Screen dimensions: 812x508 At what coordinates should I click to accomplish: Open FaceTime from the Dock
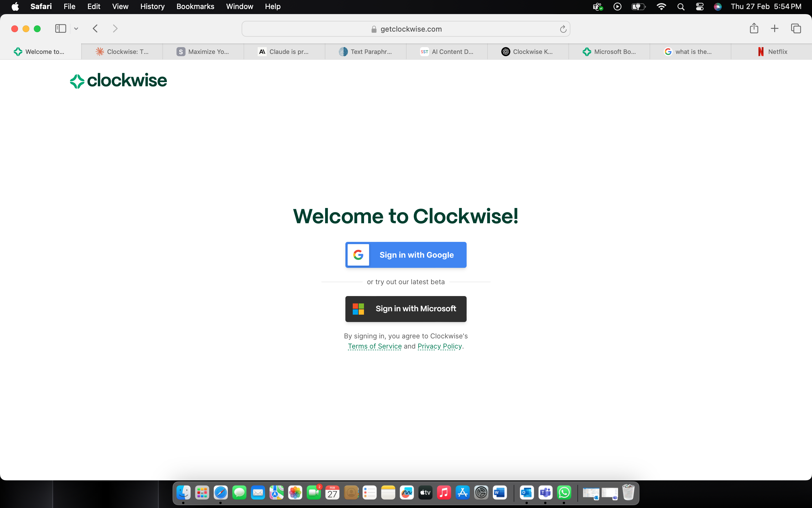coord(314,493)
